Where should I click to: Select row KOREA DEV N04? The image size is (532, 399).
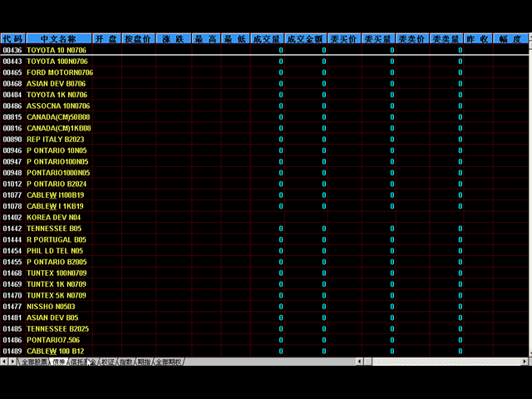(x=264, y=218)
